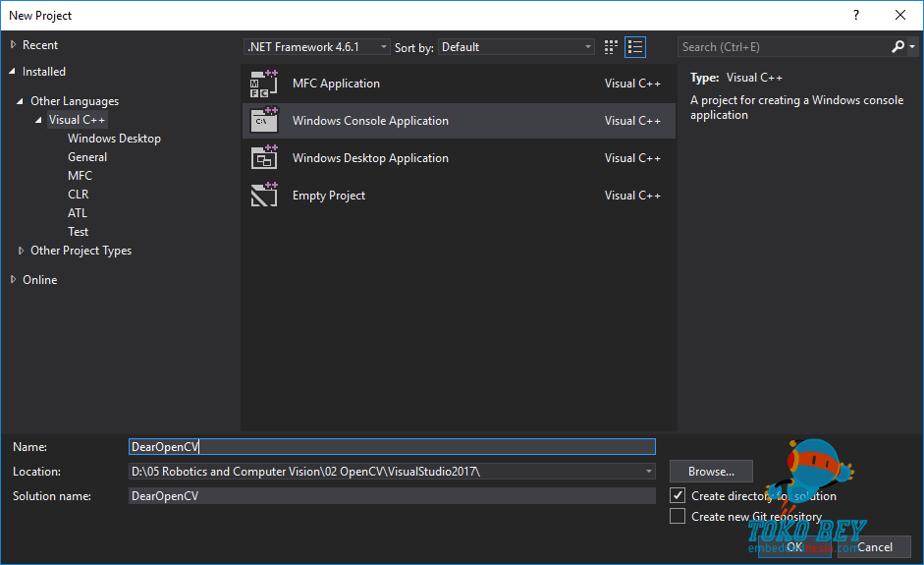
Task: Toggle Create directory for solution checkbox
Action: pos(678,495)
